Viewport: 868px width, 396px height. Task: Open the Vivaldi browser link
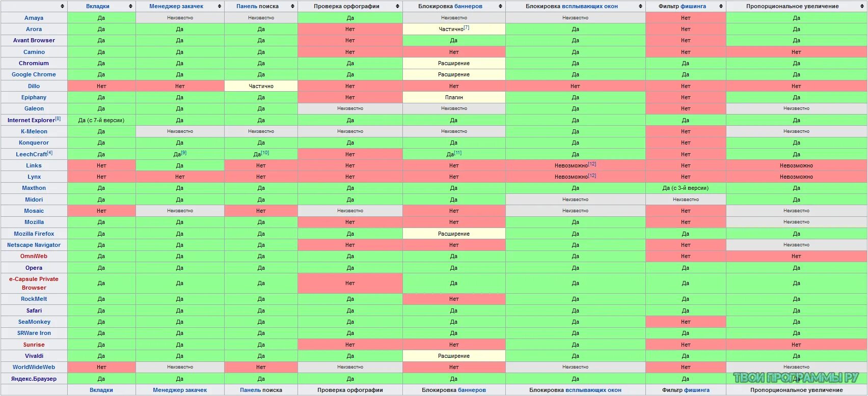pos(34,356)
